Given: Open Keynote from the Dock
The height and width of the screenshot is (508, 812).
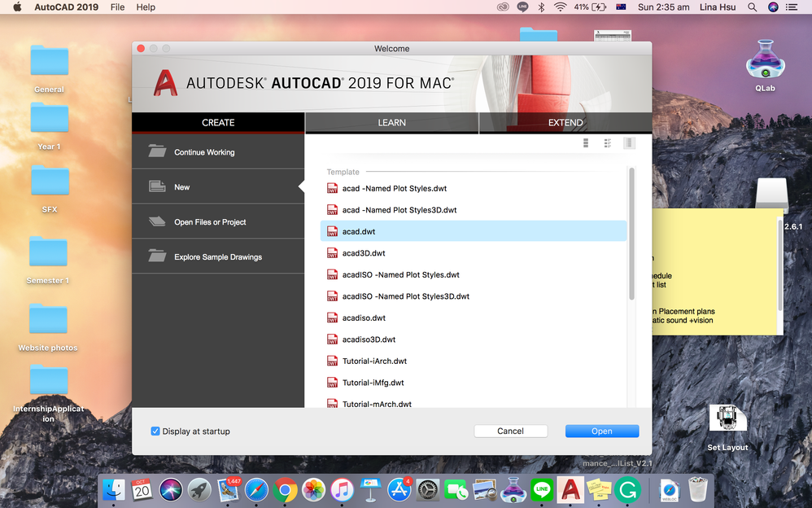Looking at the screenshot, I should [370, 490].
